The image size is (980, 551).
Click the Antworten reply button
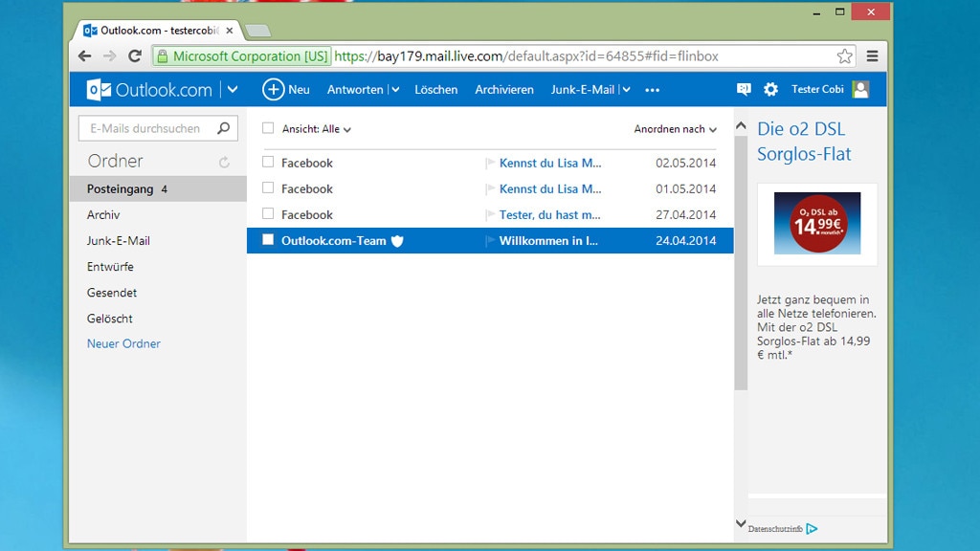coord(355,89)
